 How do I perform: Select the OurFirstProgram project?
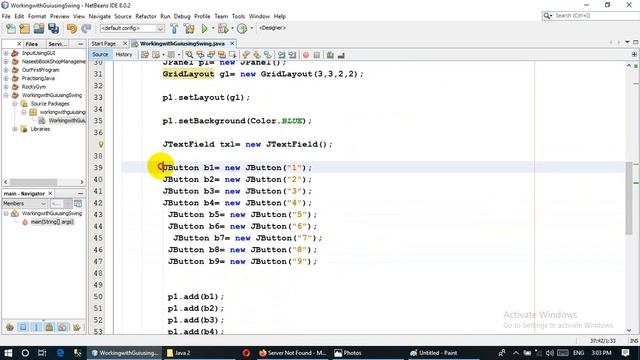pyautogui.click(x=40, y=70)
